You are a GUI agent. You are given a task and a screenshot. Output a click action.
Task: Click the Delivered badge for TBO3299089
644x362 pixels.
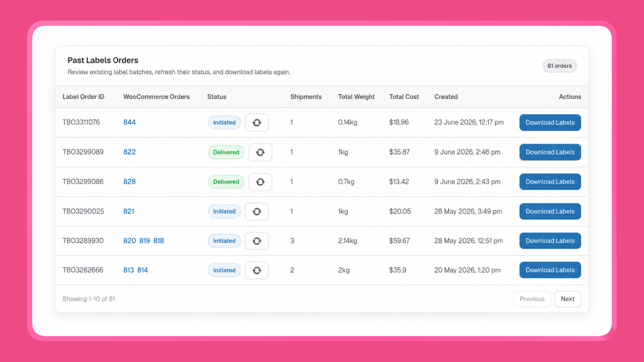pyautogui.click(x=226, y=152)
